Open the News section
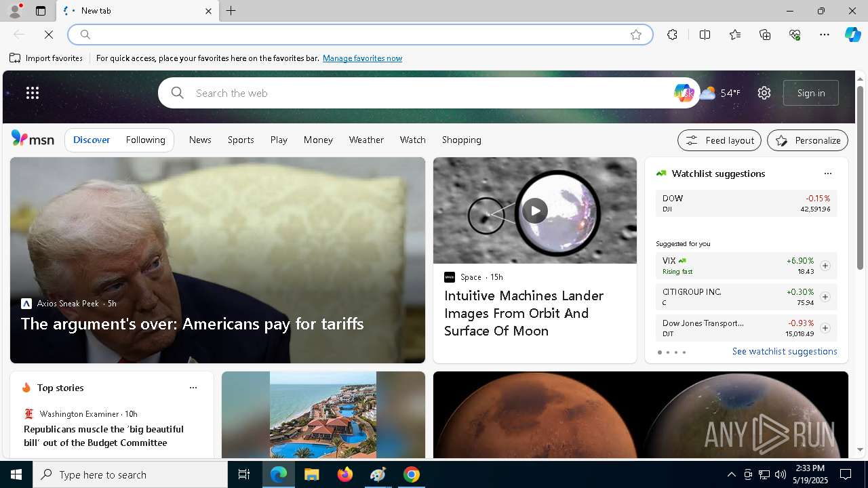 click(x=200, y=140)
